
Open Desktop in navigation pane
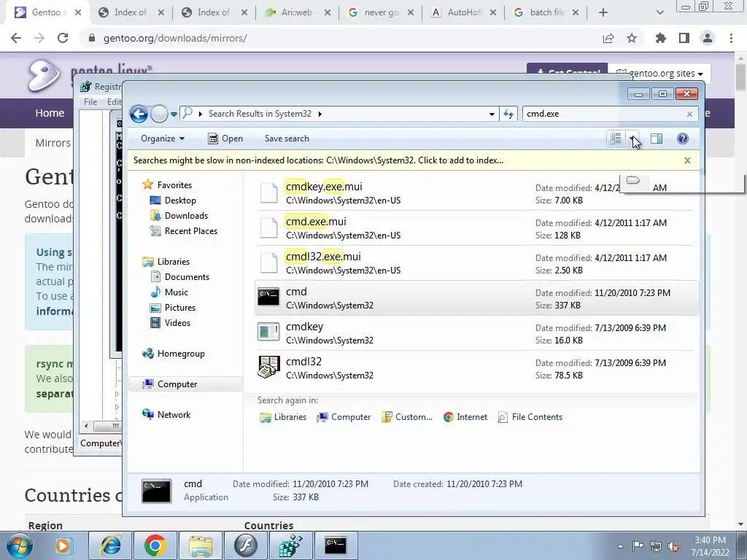pyautogui.click(x=173, y=201)
